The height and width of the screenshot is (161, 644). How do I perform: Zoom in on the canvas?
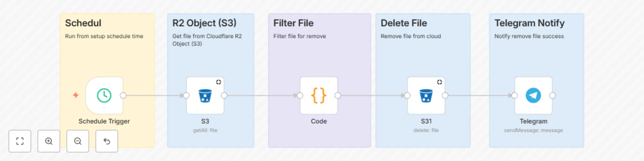[x=49, y=141]
